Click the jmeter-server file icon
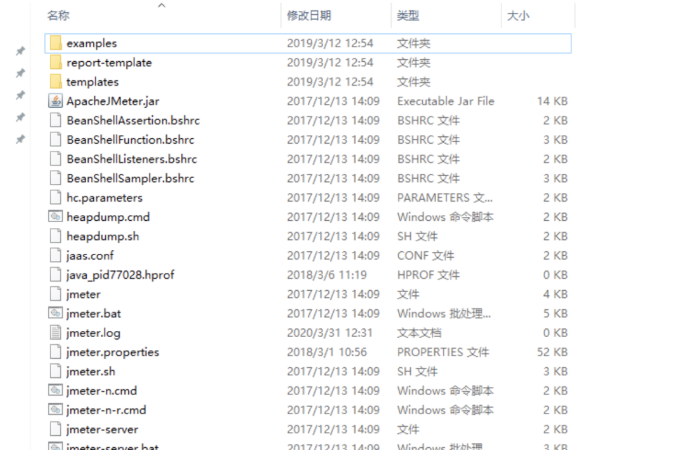 (x=55, y=429)
